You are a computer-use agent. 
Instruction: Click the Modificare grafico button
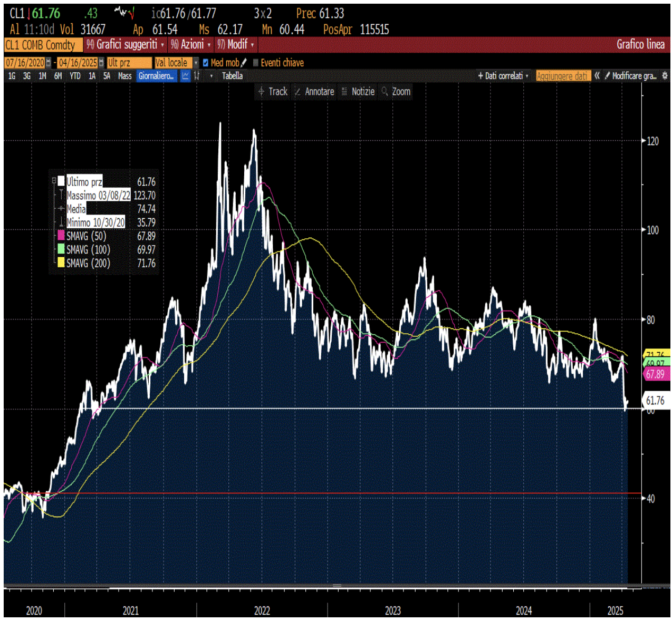click(630, 76)
